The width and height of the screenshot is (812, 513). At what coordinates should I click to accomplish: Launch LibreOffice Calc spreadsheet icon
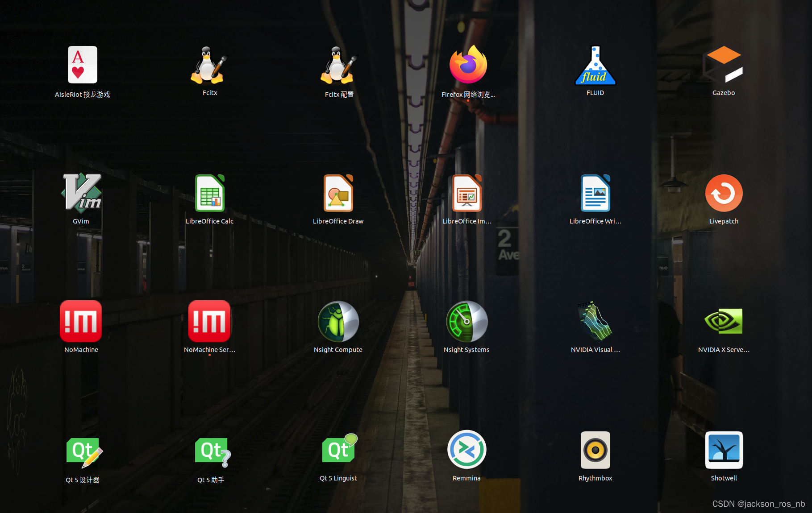tap(210, 193)
